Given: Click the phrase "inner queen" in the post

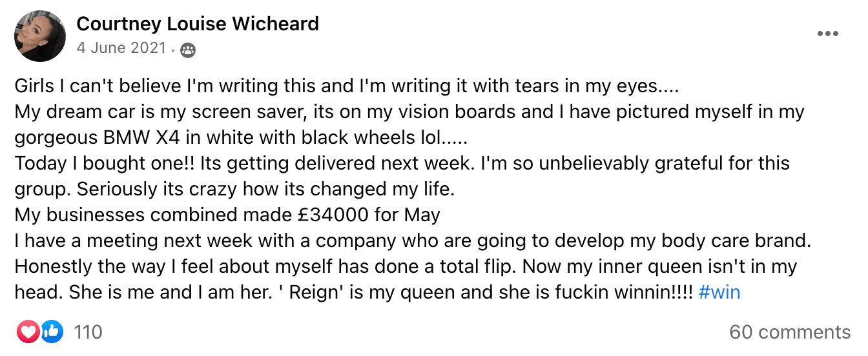Looking at the screenshot, I should [x=668, y=266].
